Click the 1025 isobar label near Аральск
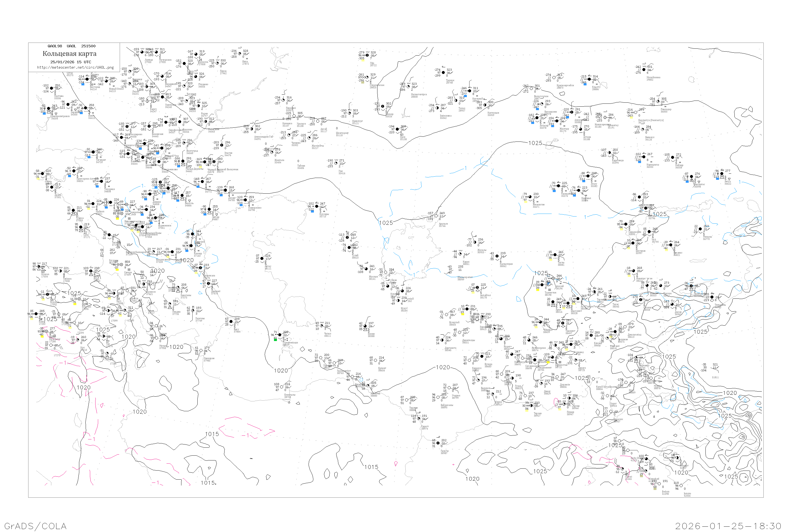Viewport: 798px width, 532px height. 386,223
